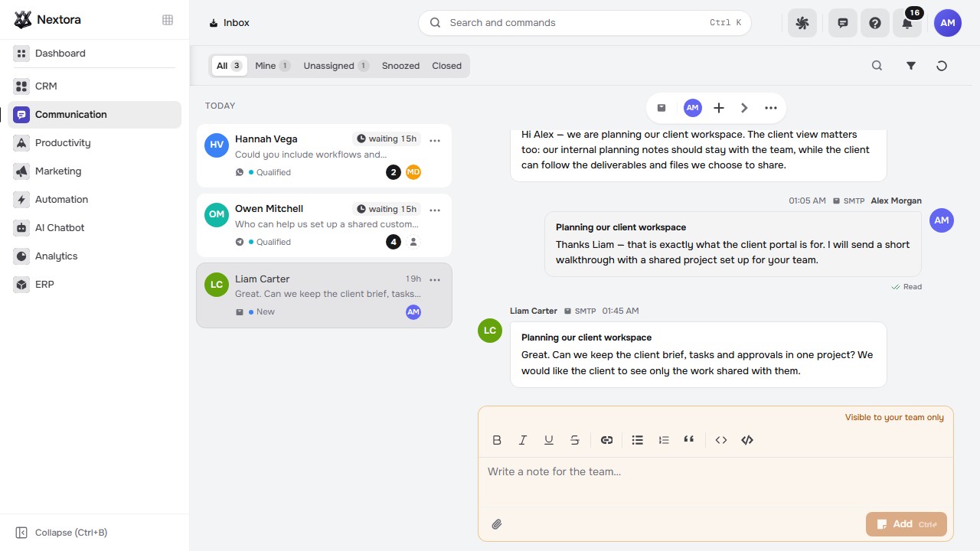Viewport: 980px width, 551px height.
Task: Open Liam Carter conversation options menu
Action: [x=435, y=280]
